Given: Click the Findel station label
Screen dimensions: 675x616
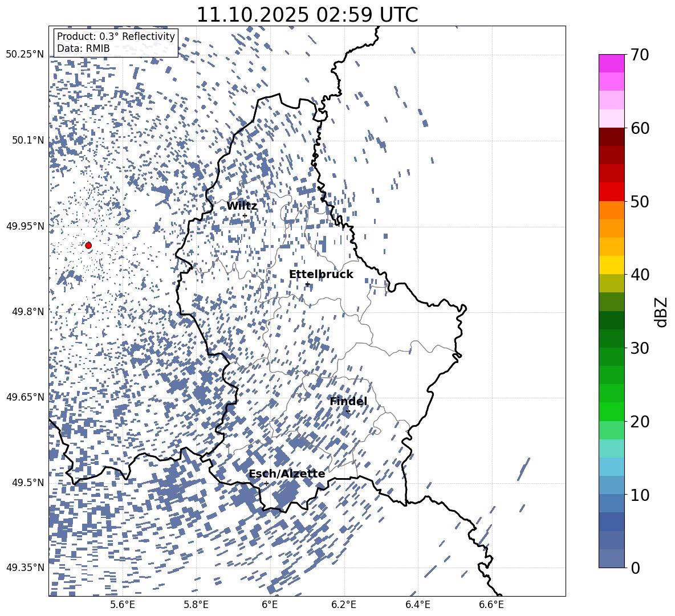Looking at the screenshot, I should 348,401.
